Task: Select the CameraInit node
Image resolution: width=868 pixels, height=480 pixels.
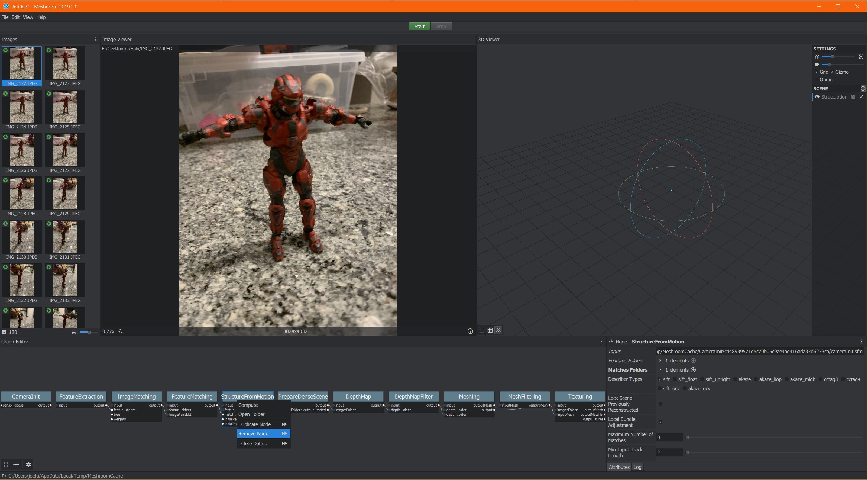Action: [x=26, y=397]
